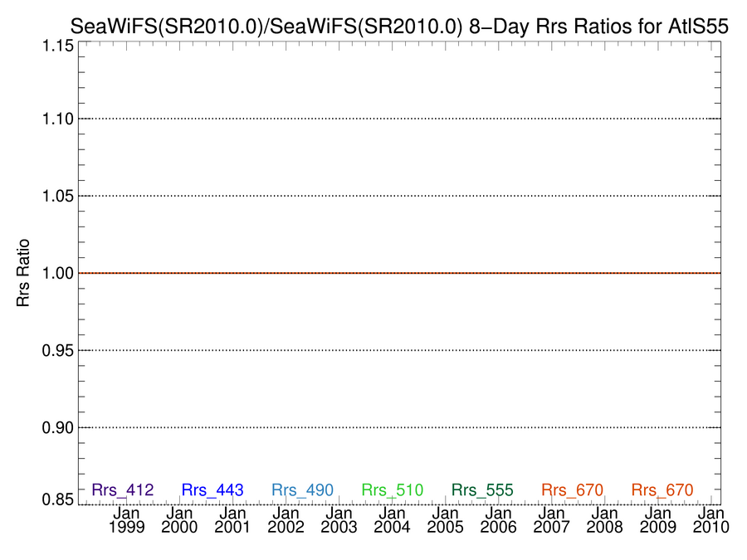
Task: Click the Jan 2009 x-axis label
Action: pos(658,520)
